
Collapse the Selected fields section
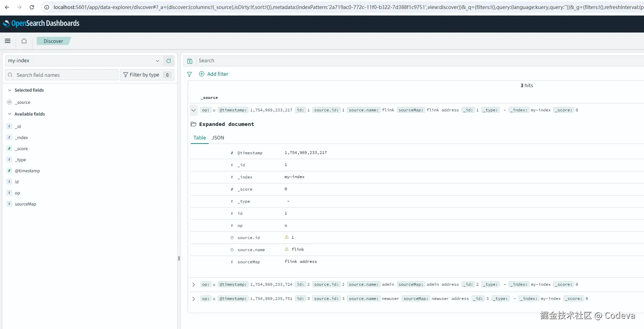(x=10, y=90)
